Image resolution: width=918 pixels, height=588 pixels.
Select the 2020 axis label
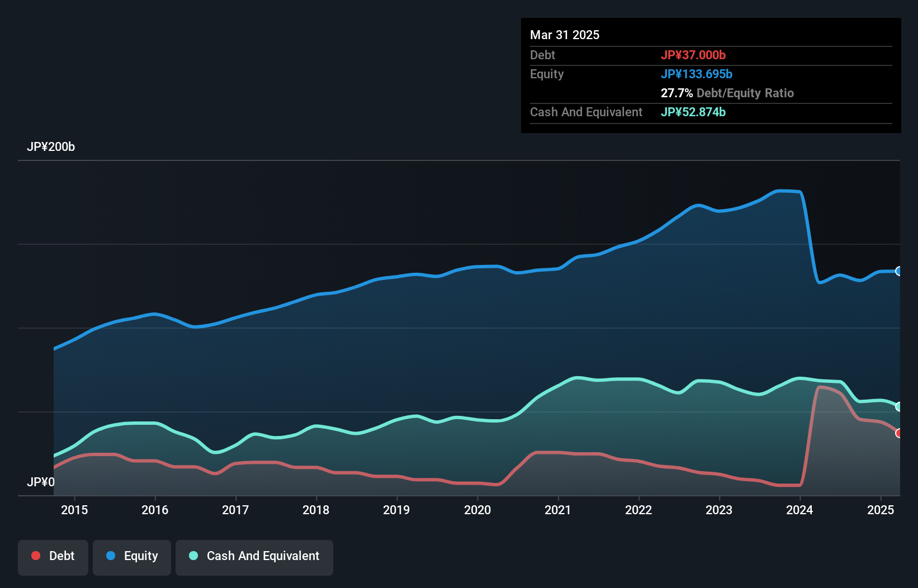pyautogui.click(x=478, y=510)
